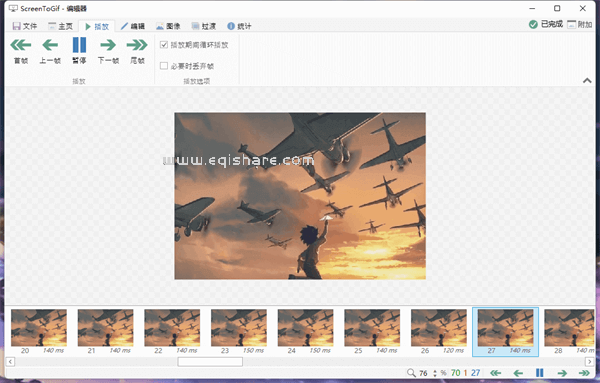Click the 150 ms delay label of frame 23
The width and height of the screenshot is (600, 383).
253,350
